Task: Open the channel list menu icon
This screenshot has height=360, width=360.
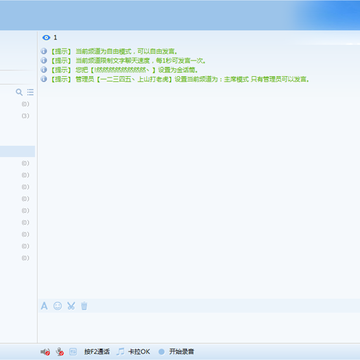Action: 30,92
